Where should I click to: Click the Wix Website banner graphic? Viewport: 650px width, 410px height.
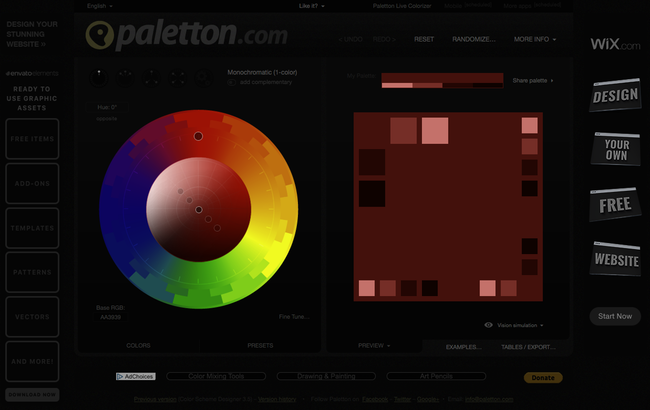tap(615, 259)
